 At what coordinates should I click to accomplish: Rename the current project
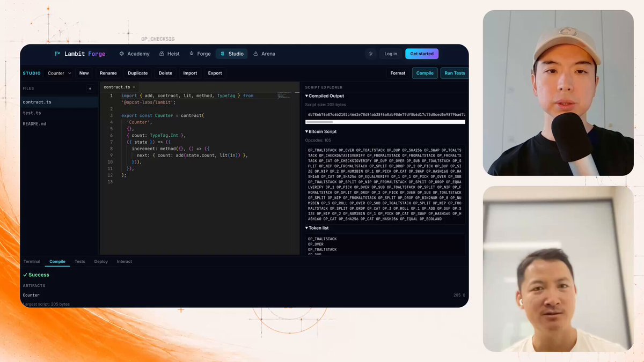coord(108,73)
